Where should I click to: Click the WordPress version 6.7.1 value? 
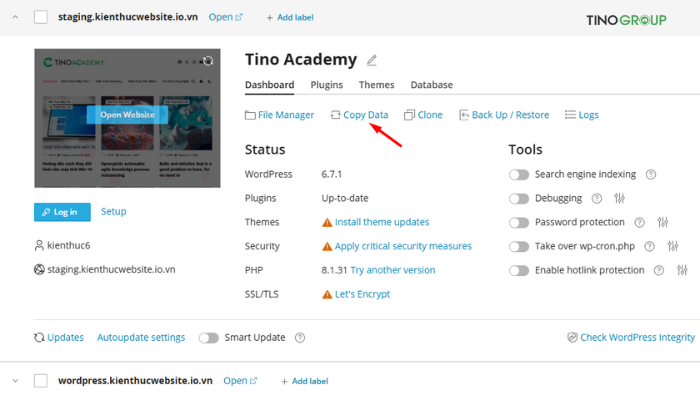(332, 175)
